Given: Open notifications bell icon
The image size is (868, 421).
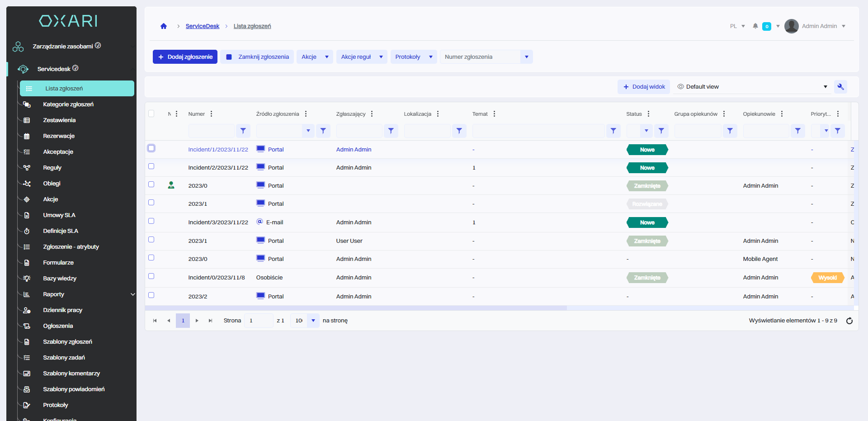Looking at the screenshot, I should [x=755, y=26].
